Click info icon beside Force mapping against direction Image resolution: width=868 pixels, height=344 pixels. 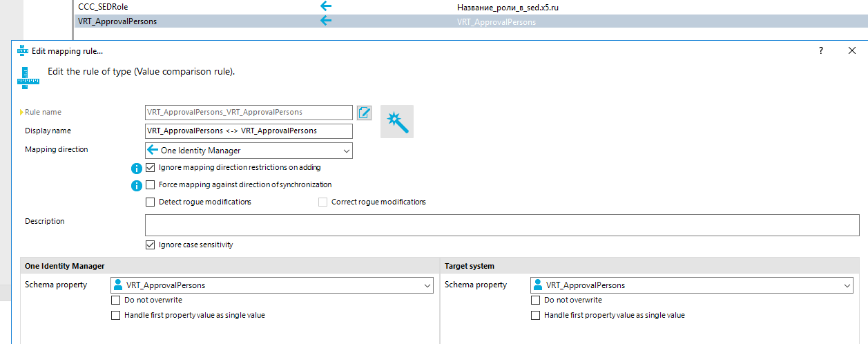pos(137,185)
